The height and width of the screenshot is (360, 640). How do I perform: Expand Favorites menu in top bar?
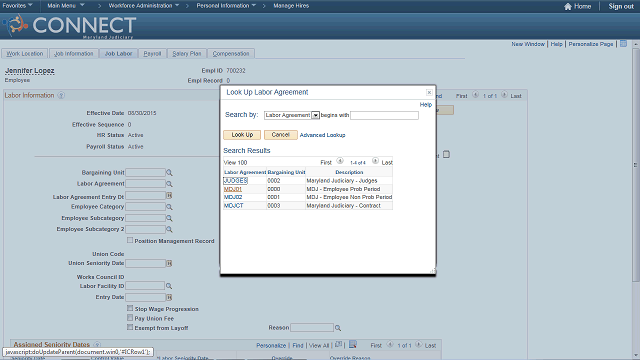[18, 6]
